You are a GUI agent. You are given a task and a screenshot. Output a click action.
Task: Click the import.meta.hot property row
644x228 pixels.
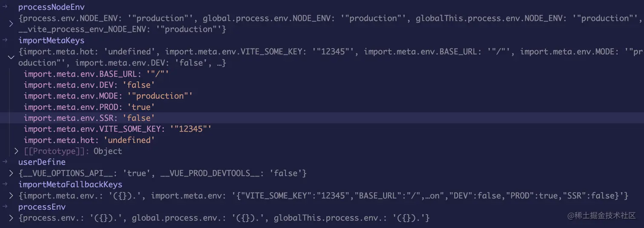[x=322, y=140]
